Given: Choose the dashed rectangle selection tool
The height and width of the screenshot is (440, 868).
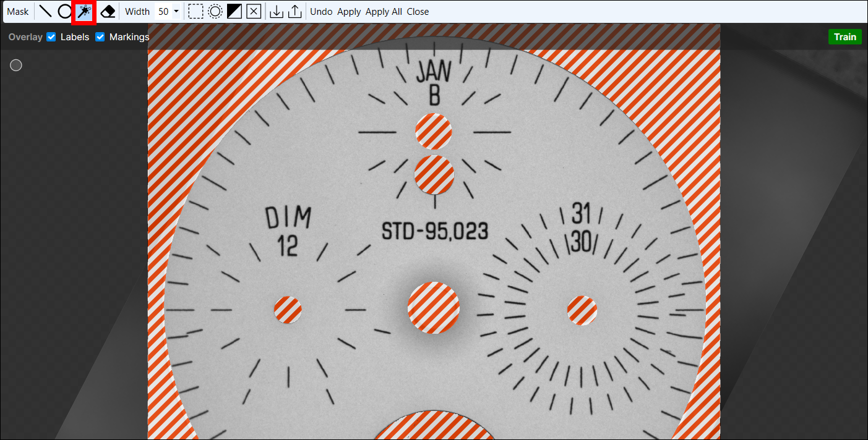Looking at the screenshot, I should (196, 12).
